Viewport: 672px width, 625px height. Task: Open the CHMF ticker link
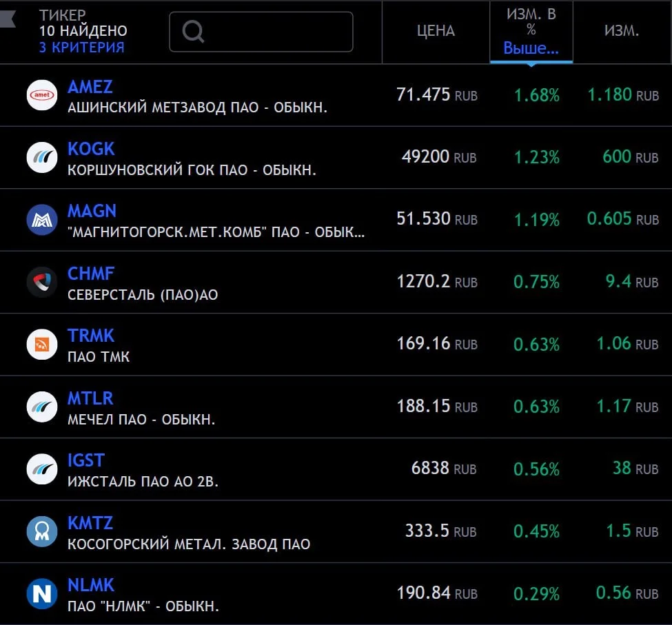click(x=91, y=274)
